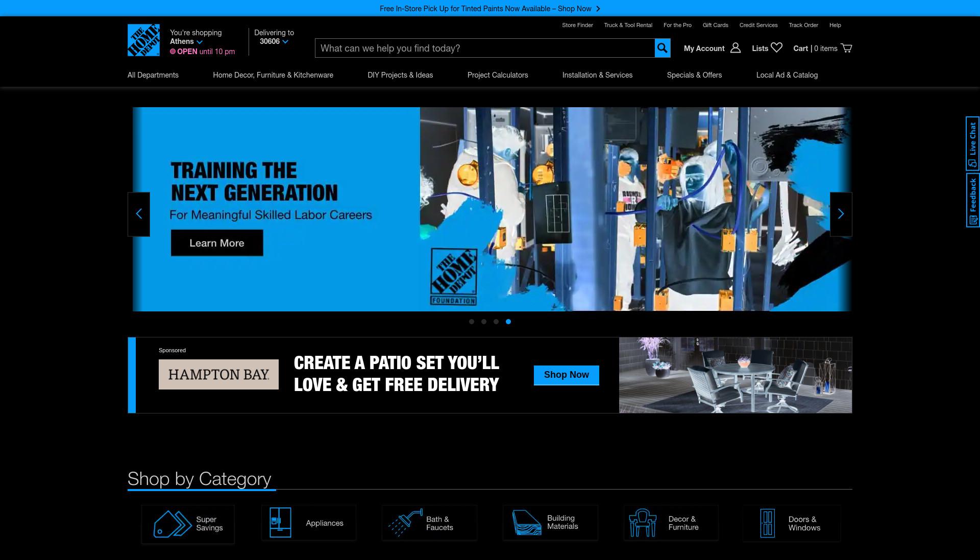Click the Hampton Bay brand logo
Screen dimensions: 980x560
(218, 374)
